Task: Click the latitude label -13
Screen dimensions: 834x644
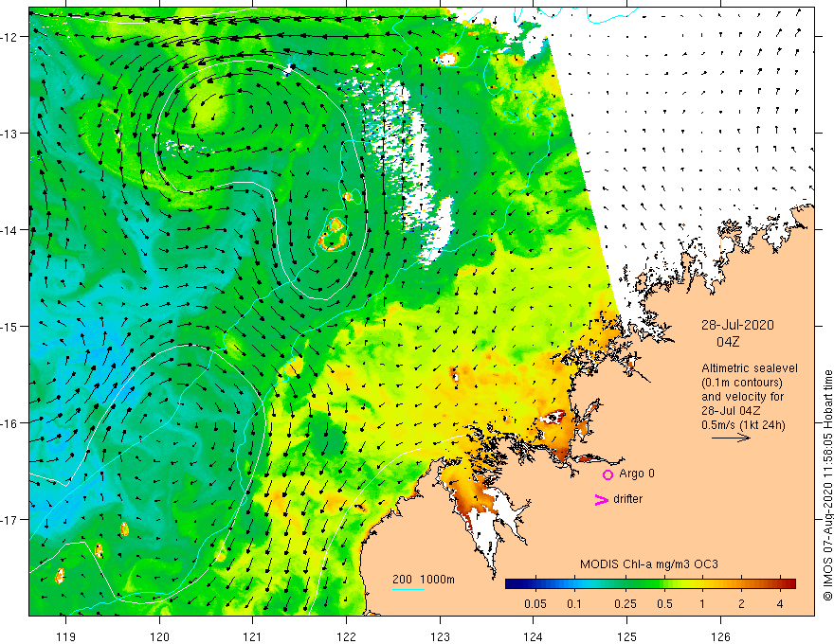Action: (x=9, y=134)
